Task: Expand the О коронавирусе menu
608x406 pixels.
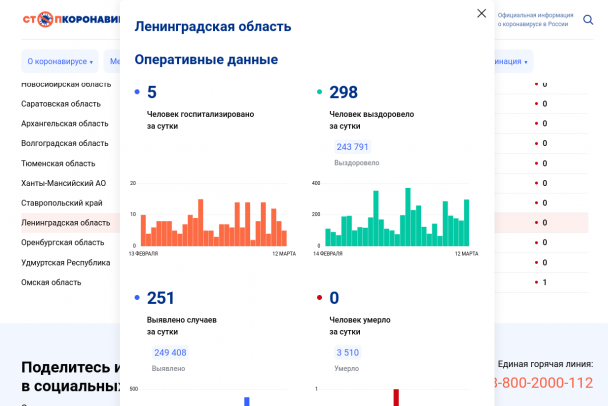Action: [x=60, y=61]
